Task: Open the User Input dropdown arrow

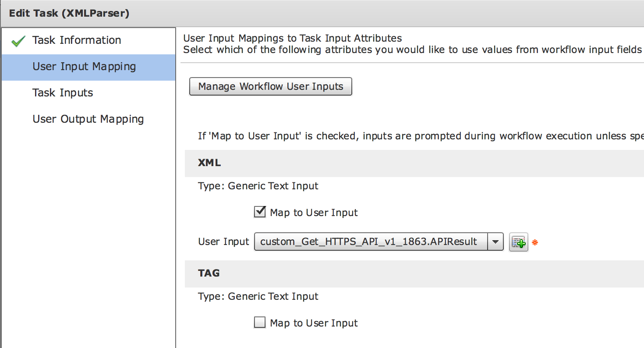Action: tap(495, 241)
